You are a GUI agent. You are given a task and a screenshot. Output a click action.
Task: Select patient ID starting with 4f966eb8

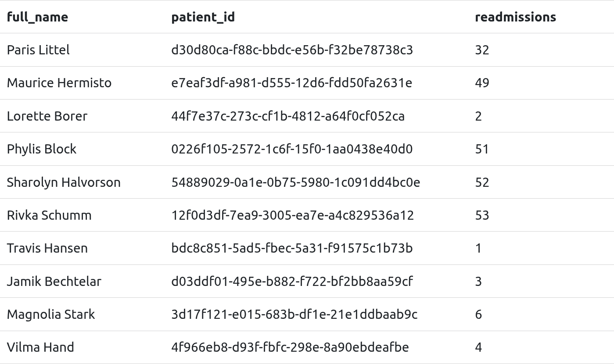(290, 347)
